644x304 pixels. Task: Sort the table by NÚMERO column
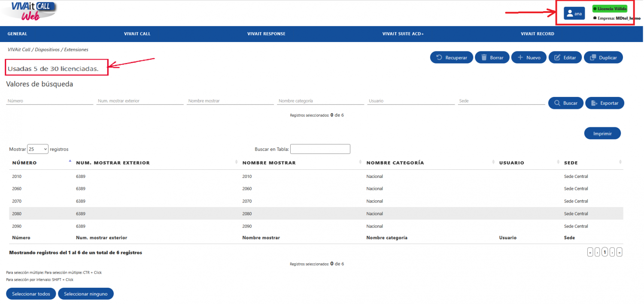41,163
